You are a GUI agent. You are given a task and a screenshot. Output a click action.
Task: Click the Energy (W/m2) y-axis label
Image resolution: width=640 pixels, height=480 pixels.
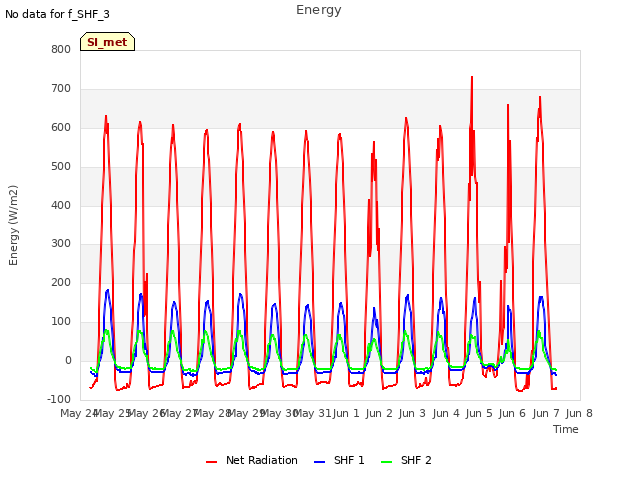[13, 225]
